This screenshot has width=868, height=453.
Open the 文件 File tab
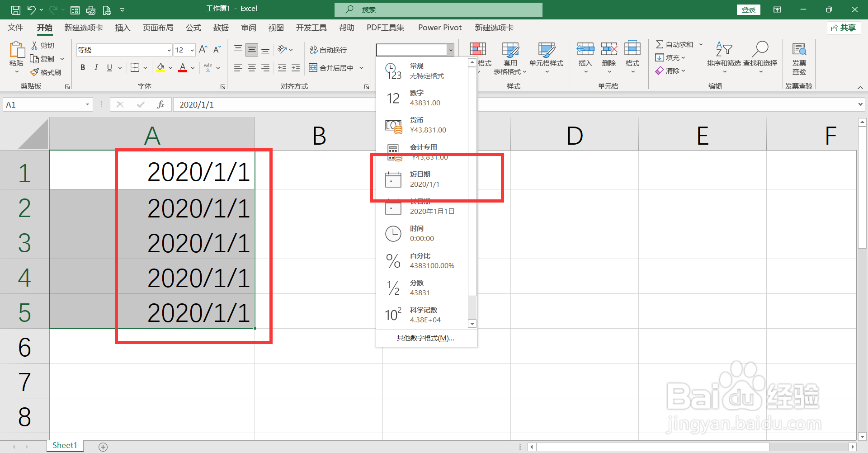point(15,28)
